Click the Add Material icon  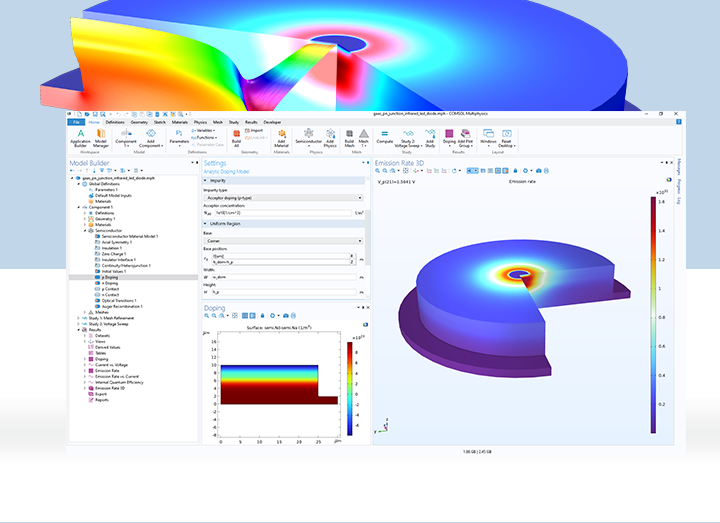click(282, 136)
